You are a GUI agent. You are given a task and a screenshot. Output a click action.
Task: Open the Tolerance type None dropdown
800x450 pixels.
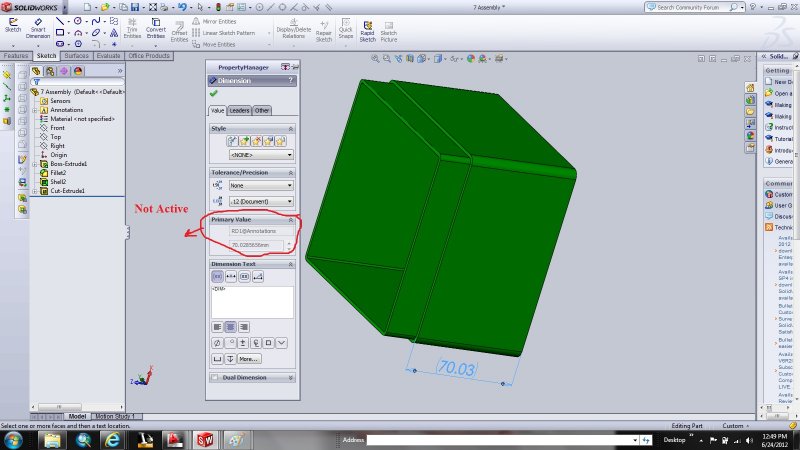pos(261,185)
